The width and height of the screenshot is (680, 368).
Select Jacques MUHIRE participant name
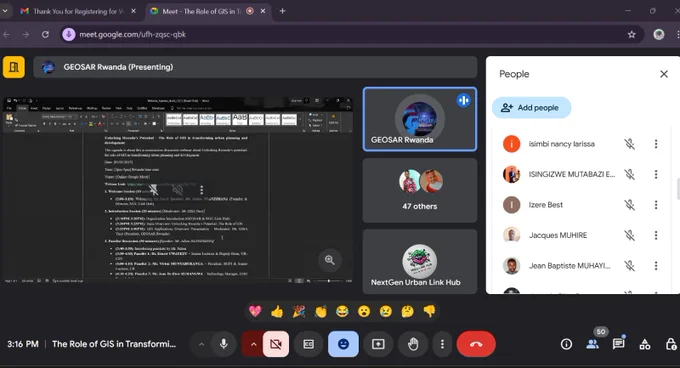pyautogui.click(x=558, y=235)
